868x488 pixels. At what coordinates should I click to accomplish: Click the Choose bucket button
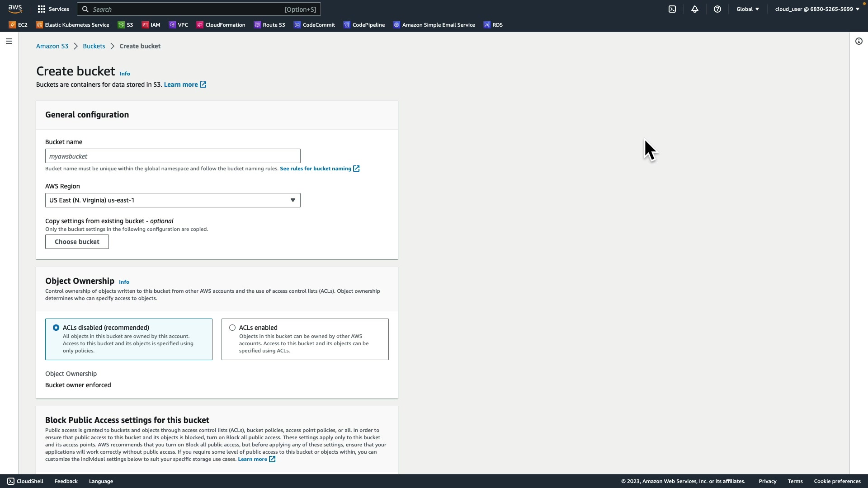click(77, 242)
